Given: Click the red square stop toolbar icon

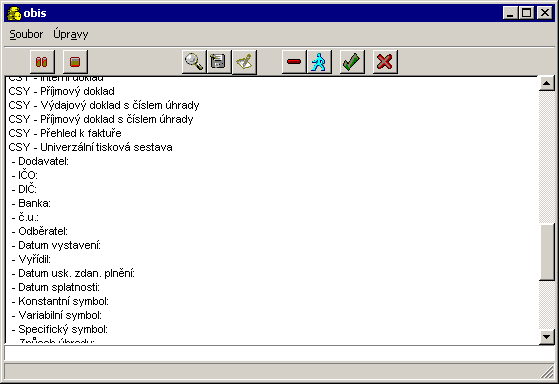Looking at the screenshot, I should tap(75, 62).
